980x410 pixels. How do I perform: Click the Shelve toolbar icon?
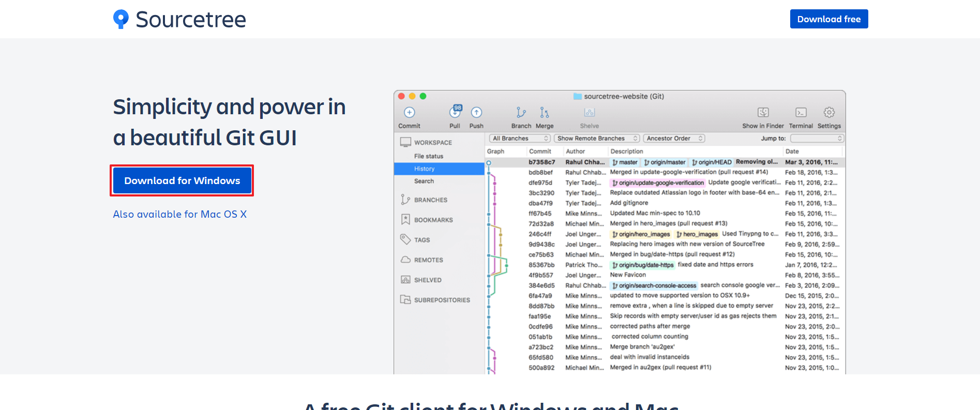590,112
